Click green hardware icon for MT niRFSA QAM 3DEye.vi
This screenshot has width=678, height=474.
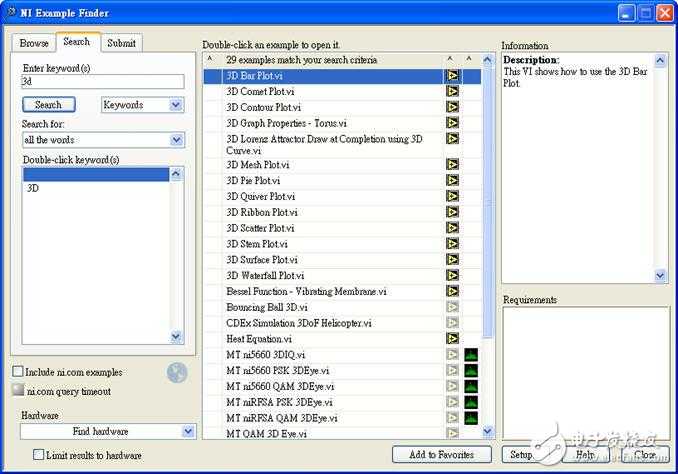(x=471, y=418)
